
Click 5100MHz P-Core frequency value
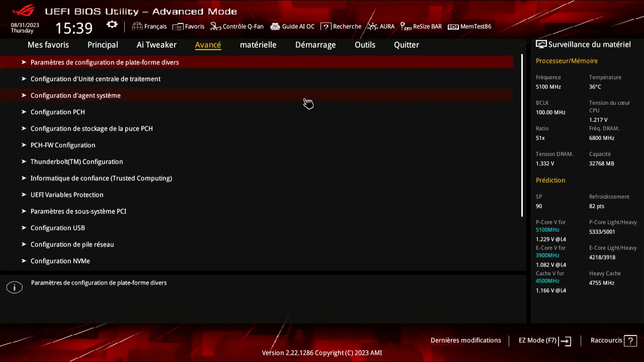[547, 230]
